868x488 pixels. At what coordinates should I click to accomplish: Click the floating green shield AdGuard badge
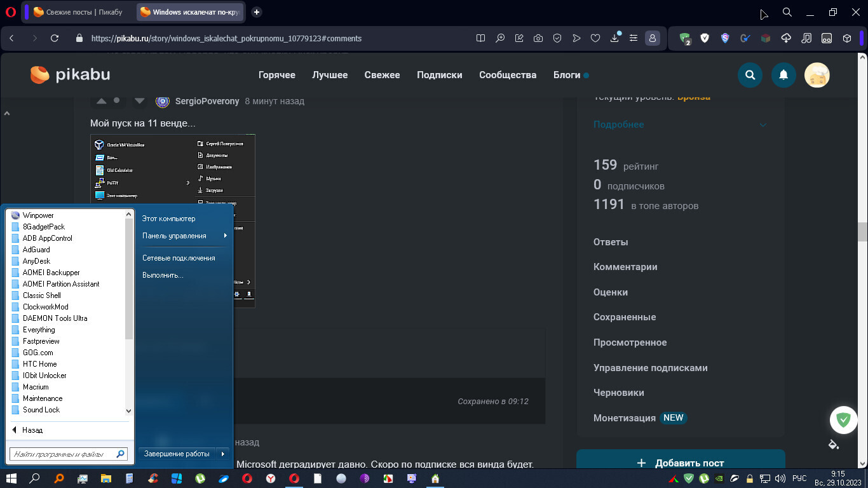pyautogui.click(x=844, y=419)
